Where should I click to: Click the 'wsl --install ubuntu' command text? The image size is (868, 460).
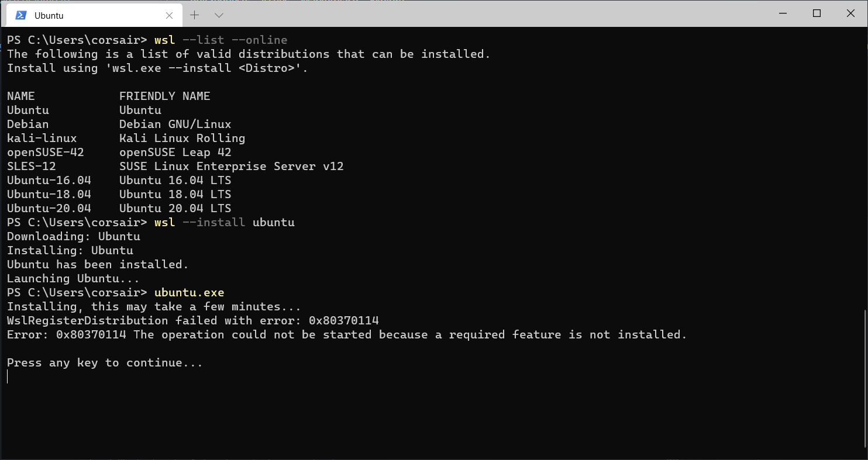coord(223,222)
